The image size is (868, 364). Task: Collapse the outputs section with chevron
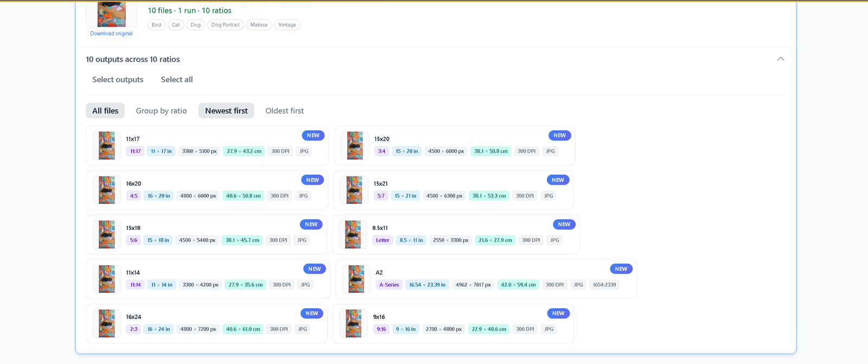pos(780,59)
